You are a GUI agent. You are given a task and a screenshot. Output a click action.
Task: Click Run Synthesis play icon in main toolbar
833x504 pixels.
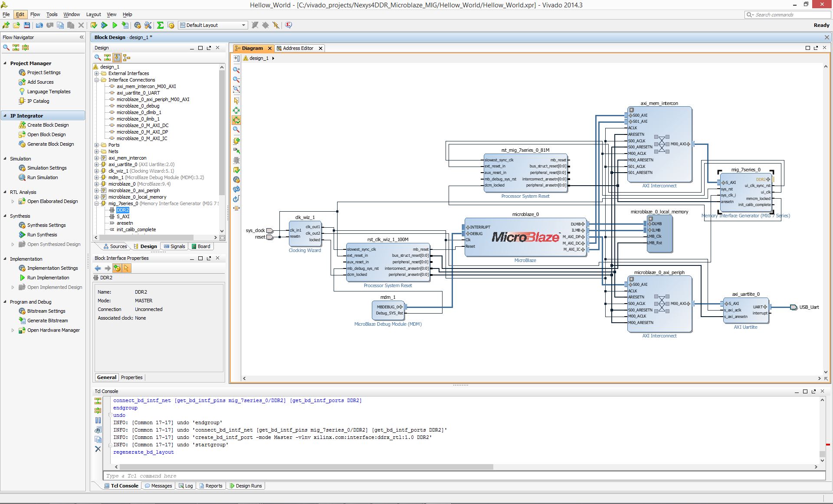(x=104, y=25)
